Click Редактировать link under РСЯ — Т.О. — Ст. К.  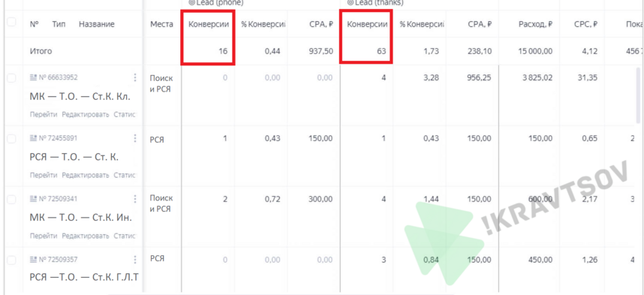click(x=86, y=176)
